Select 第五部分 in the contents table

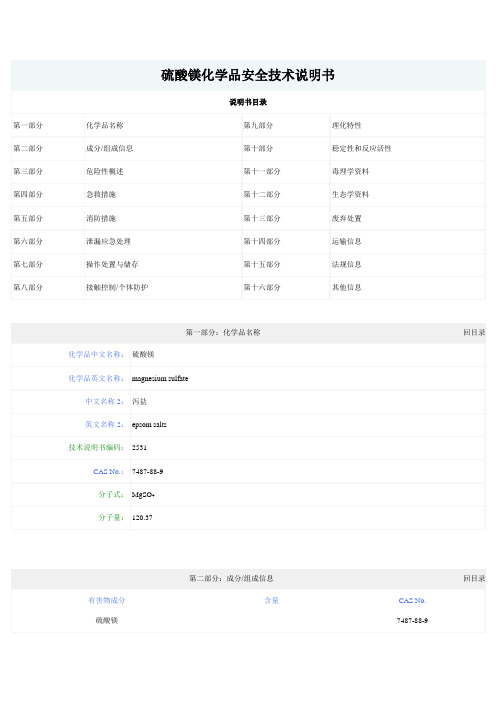[x=28, y=218]
